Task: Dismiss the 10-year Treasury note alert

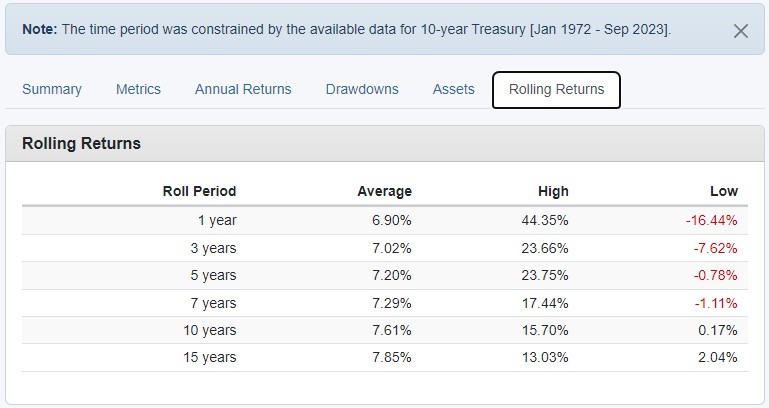Action: pyautogui.click(x=741, y=31)
